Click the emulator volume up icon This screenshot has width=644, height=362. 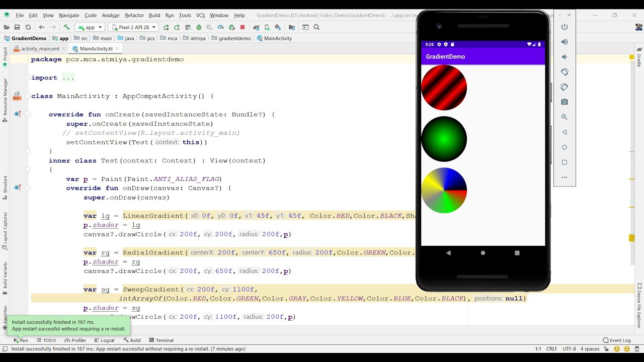565,42
